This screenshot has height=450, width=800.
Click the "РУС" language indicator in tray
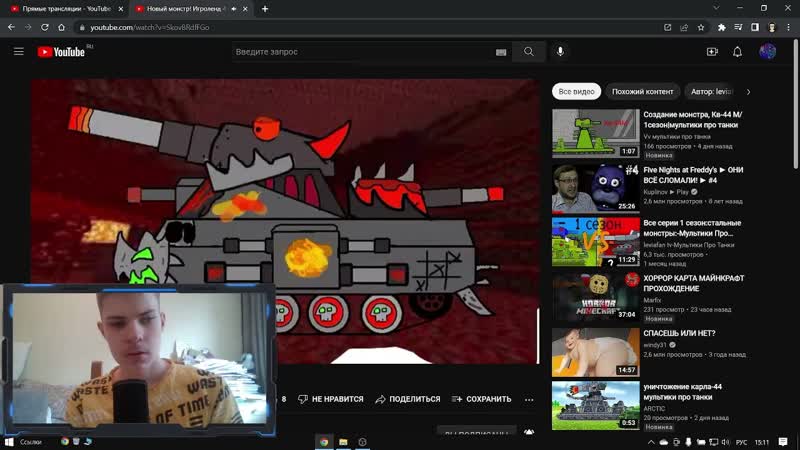coord(741,442)
